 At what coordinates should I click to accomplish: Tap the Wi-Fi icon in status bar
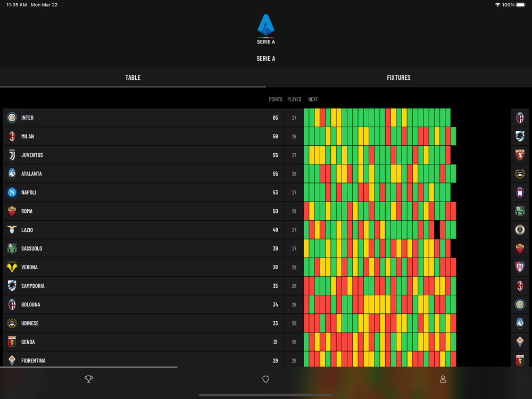498,5
